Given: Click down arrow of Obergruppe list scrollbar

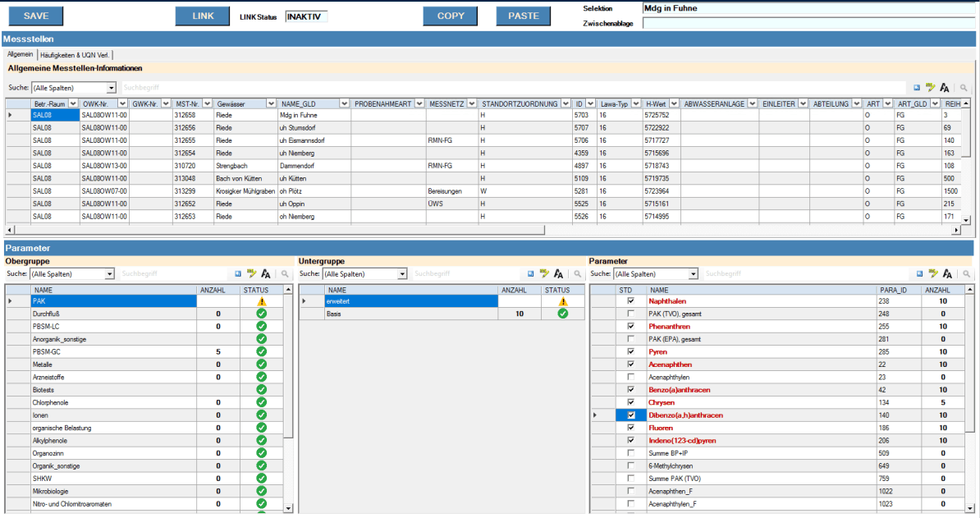Looking at the screenshot, I should 288,509.
